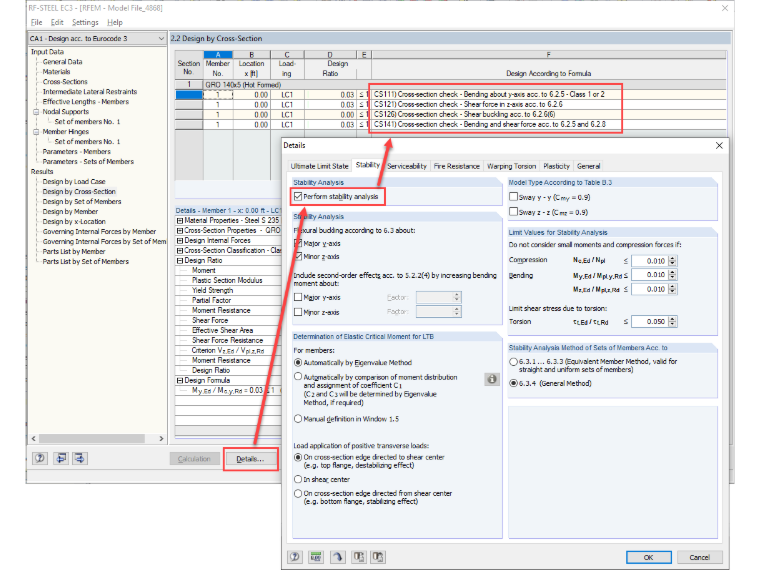
Task: Close the Details dialog
Action: click(719, 145)
